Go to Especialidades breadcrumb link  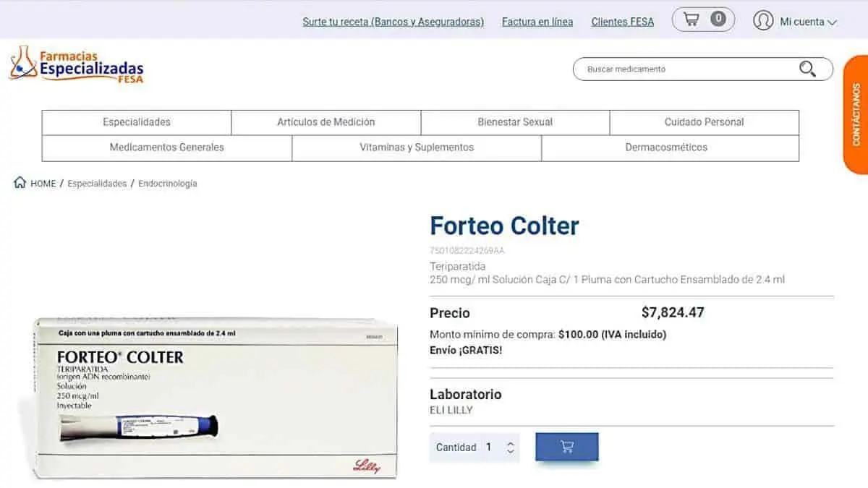97,184
